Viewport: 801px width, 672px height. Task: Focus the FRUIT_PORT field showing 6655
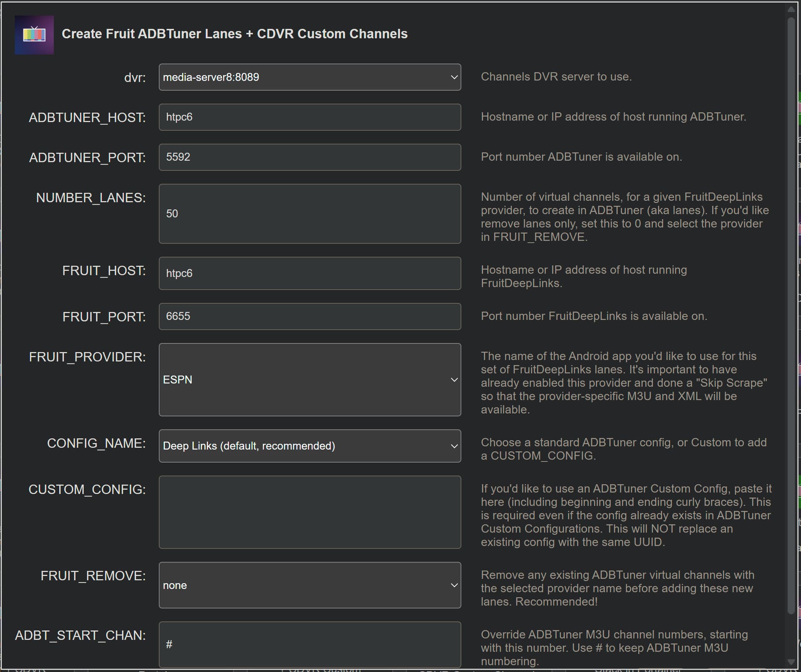(309, 316)
